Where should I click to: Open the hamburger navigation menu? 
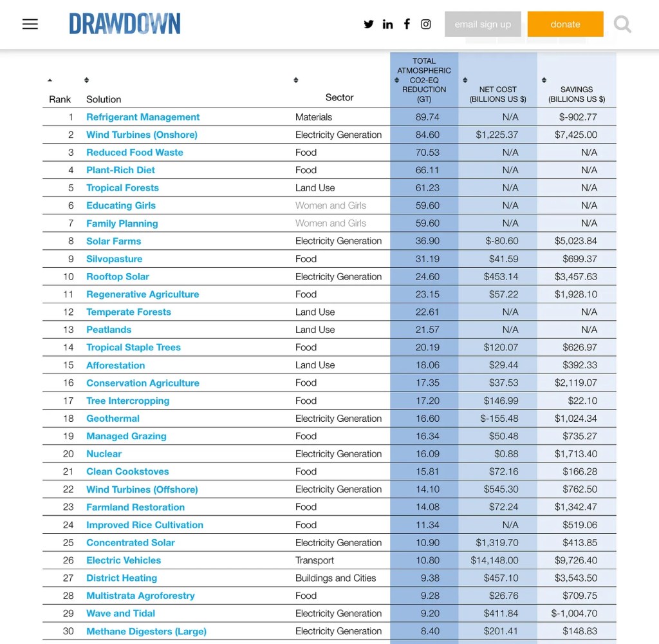click(x=30, y=24)
